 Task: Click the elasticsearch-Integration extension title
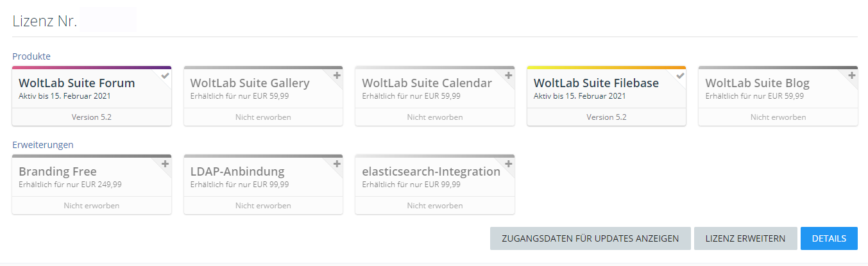click(431, 172)
